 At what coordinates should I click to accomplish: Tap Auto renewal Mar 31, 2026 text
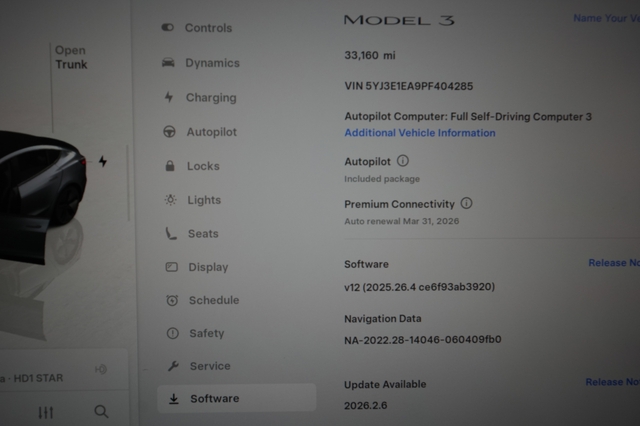click(402, 221)
